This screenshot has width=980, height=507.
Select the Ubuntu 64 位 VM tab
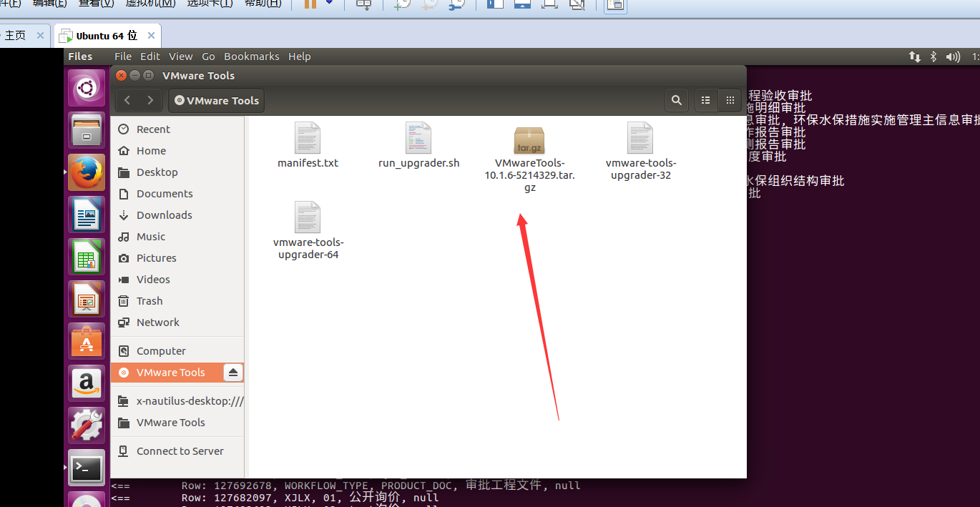point(107,36)
